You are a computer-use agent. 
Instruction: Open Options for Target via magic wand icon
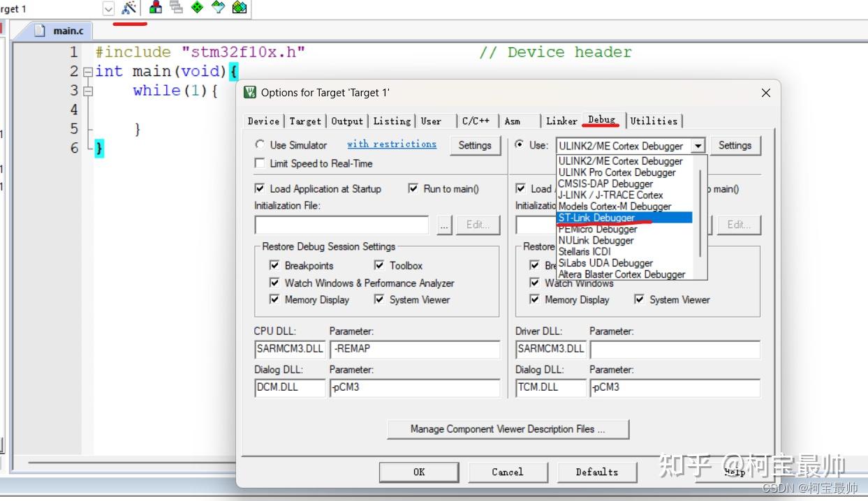tap(128, 9)
